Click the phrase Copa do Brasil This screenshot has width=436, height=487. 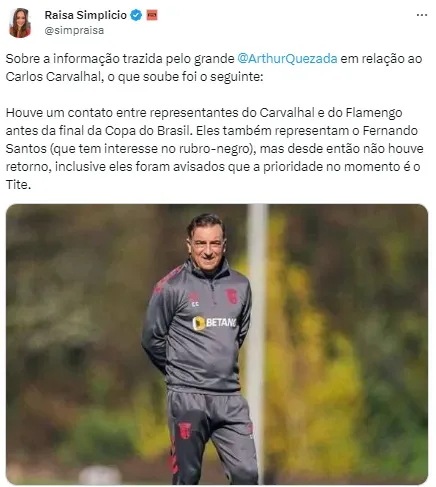[x=148, y=131]
